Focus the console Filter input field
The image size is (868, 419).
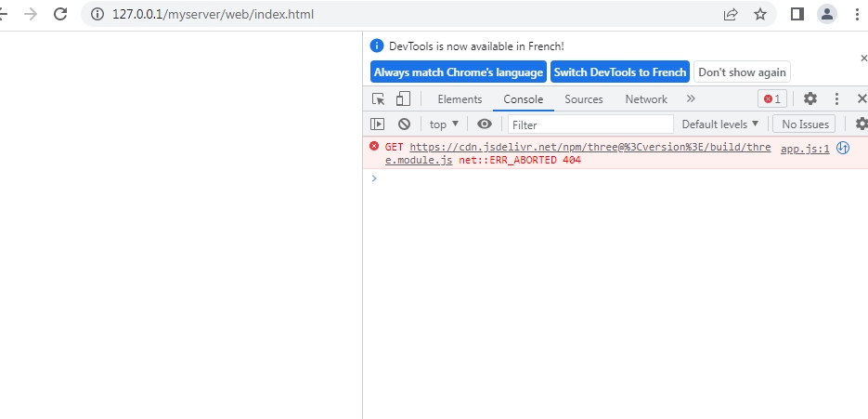(590, 124)
